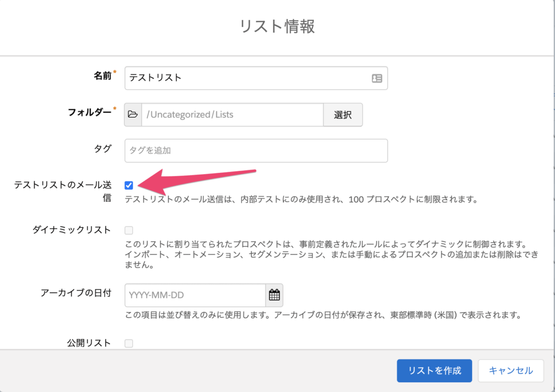Image resolution: width=555 pixels, height=392 pixels.
Task: Check the 公開リスト checkbox
Action: point(128,343)
